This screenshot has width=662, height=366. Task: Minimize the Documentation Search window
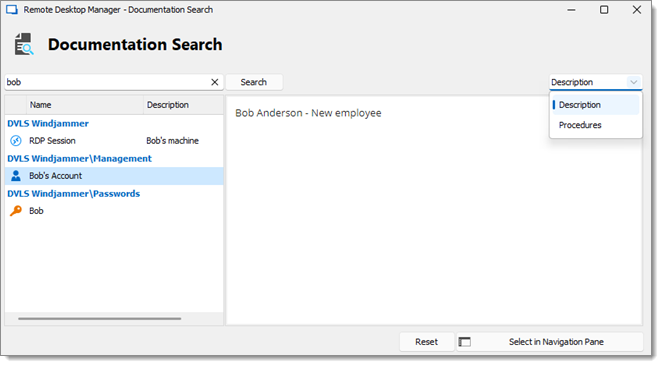(x=571, y=10)
